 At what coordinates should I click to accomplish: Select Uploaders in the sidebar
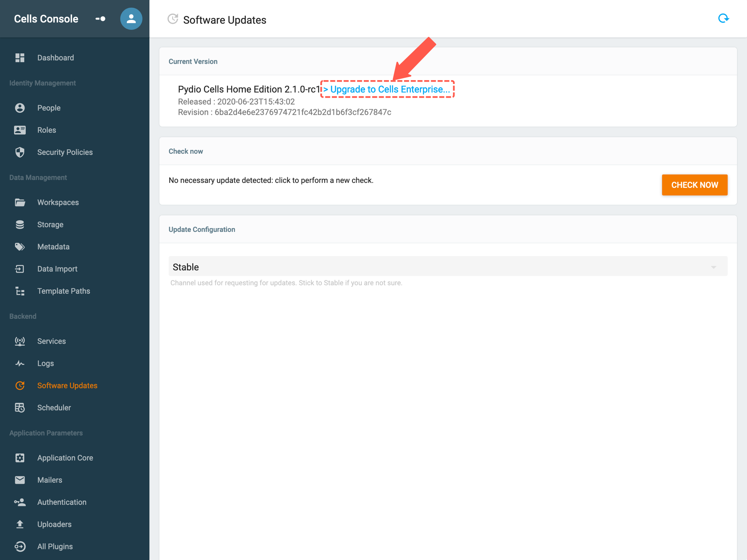tap(54, 524)
